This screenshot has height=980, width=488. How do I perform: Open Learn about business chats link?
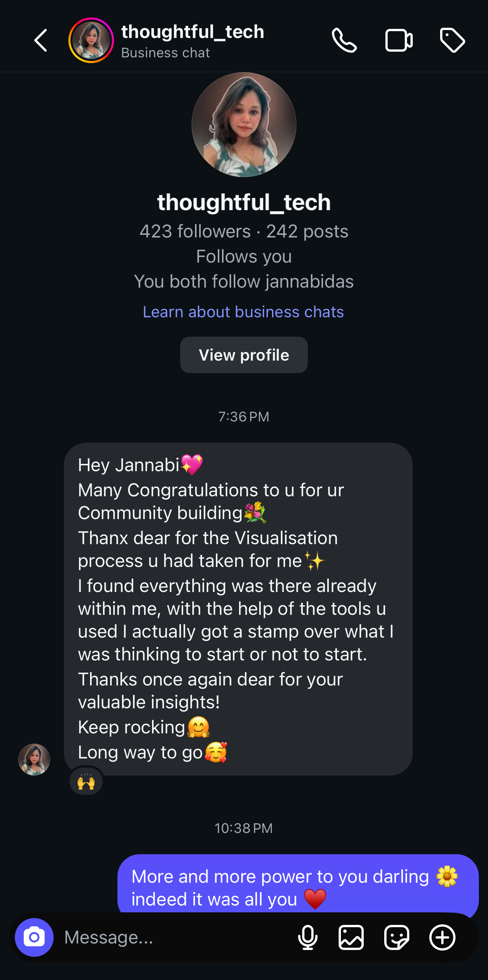[243, 312]
